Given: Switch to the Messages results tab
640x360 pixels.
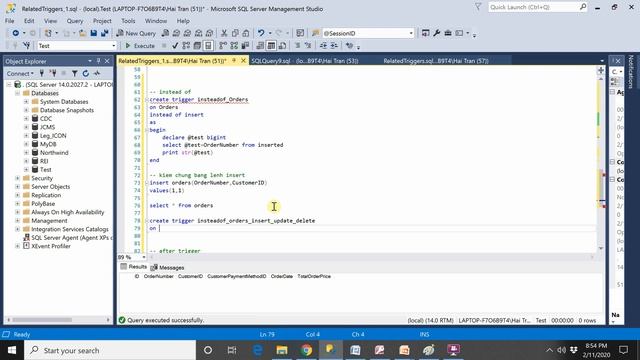Looking at the screenshot, I should (x=167, y=267).
